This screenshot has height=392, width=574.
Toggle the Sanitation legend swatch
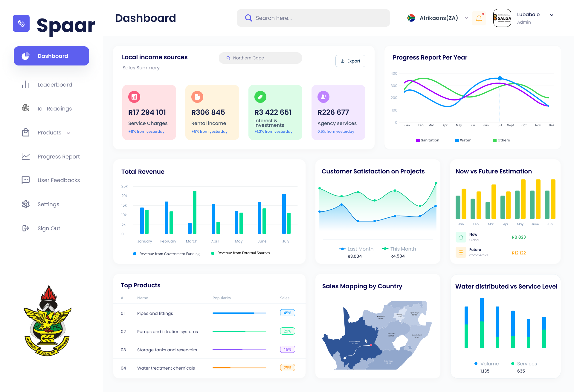tap(418, 141)
